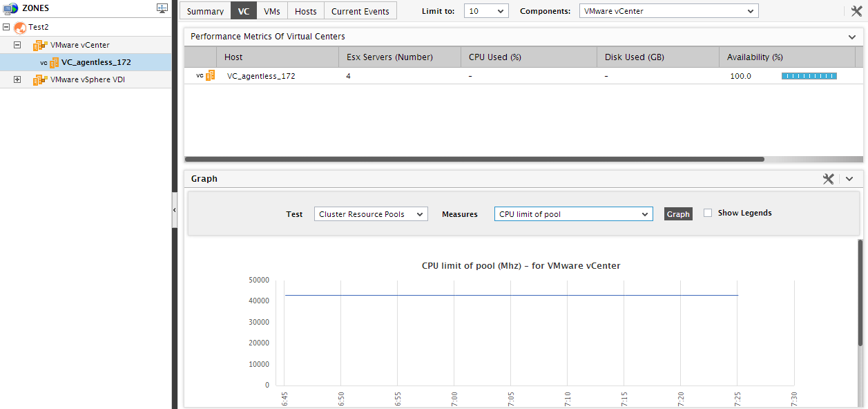Open the Hosts tab

[x=306, y=11]
